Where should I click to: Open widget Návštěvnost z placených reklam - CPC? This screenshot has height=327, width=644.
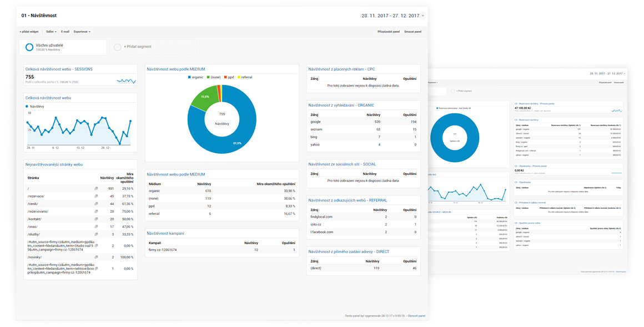point(342,69)
